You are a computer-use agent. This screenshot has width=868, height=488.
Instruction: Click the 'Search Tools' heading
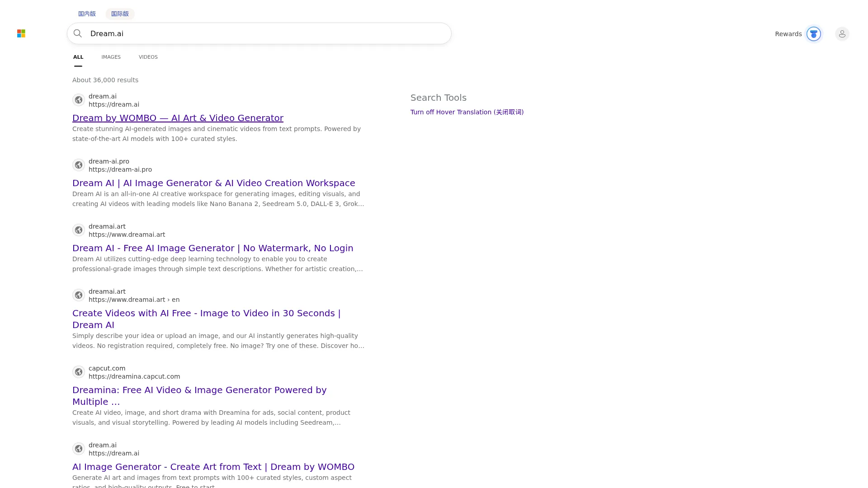pyautogui.click(x=438, y=98)
